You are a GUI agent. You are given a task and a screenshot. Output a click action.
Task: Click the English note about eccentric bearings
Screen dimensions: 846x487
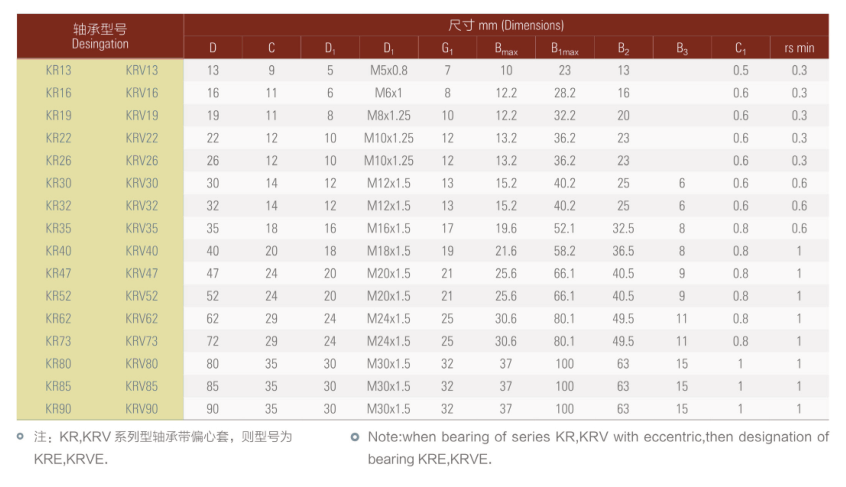coord(597,447)
